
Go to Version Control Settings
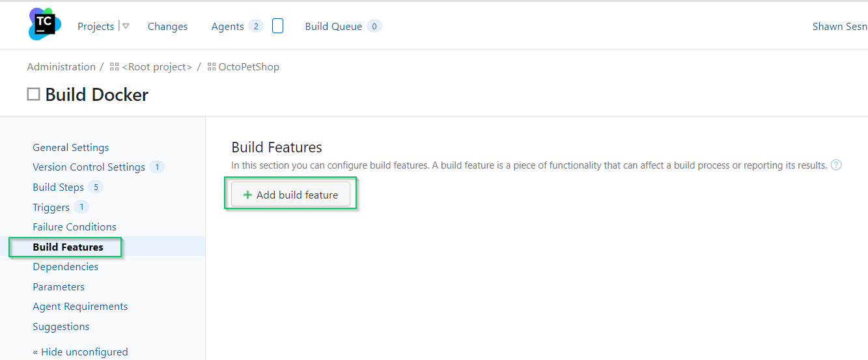click(x=89, y=167)
